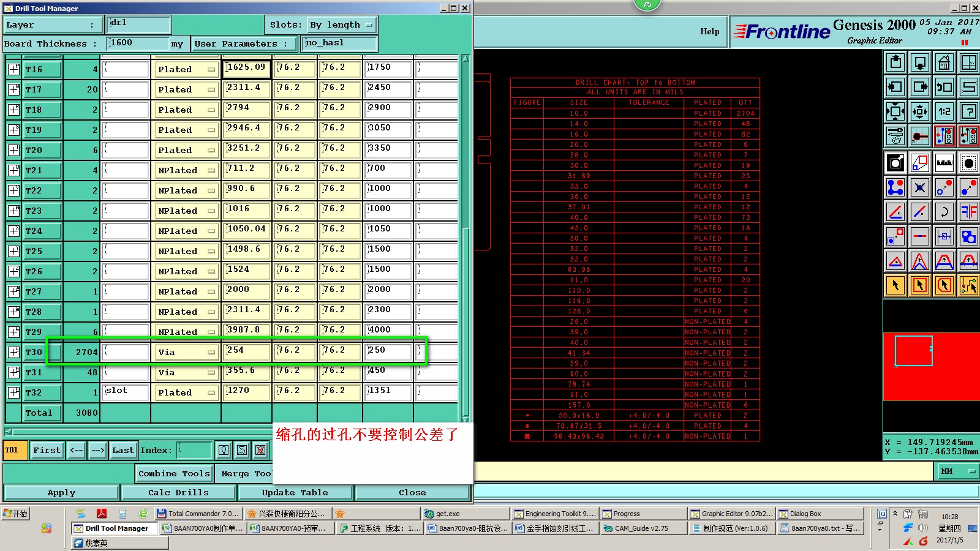Click the Windows Start button 开始
The height and width of the screenshot is (551, 980).
pyautogui.click(x=16, y=514)
